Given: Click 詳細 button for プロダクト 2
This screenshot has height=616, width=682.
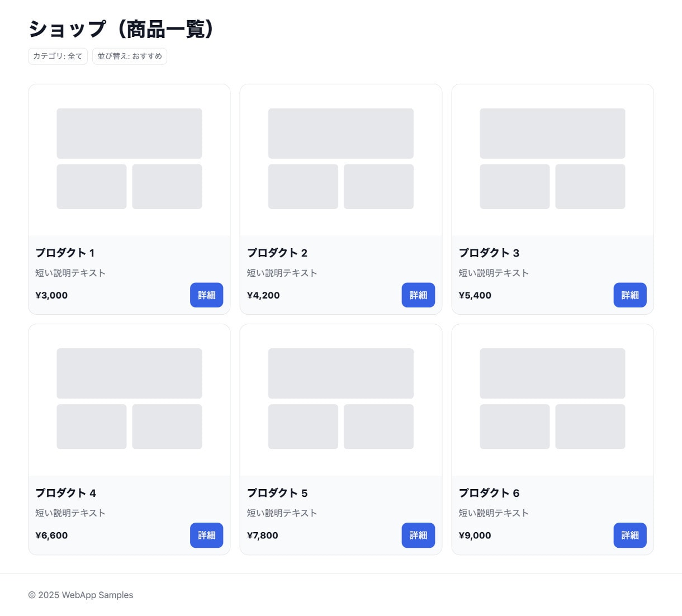Looking at the screenshot, I should click(x=418, y=295).
